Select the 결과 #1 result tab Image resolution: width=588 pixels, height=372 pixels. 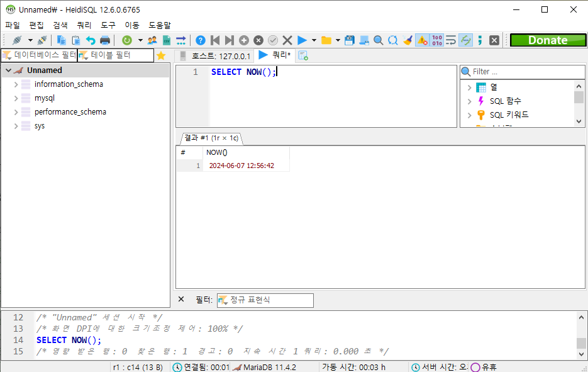[x=211, y=138]
